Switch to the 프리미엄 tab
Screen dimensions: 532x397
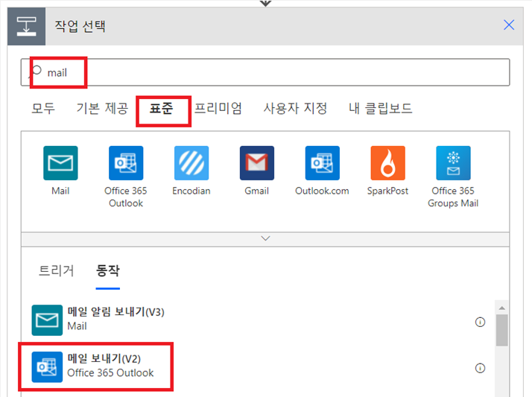(x=218, y=109)
